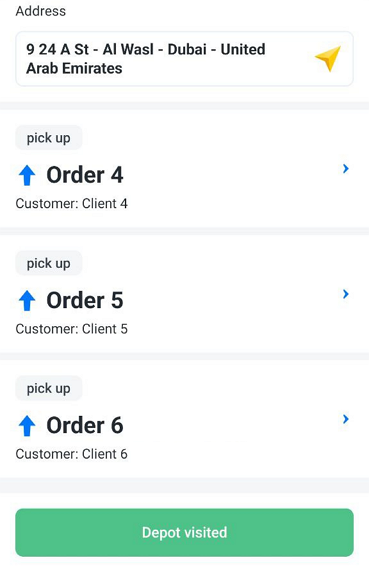Open the Order 5 title

[85, 301]
